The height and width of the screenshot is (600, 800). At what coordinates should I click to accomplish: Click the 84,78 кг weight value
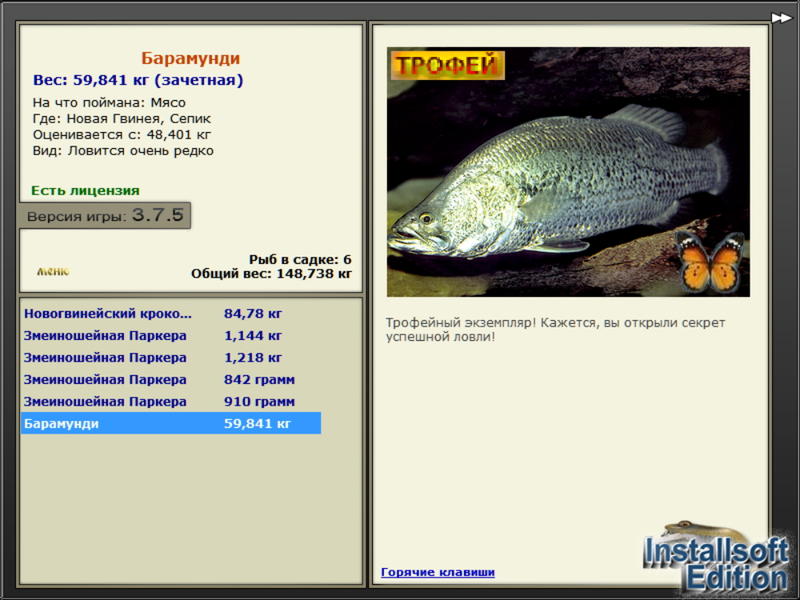pos(253,313)
